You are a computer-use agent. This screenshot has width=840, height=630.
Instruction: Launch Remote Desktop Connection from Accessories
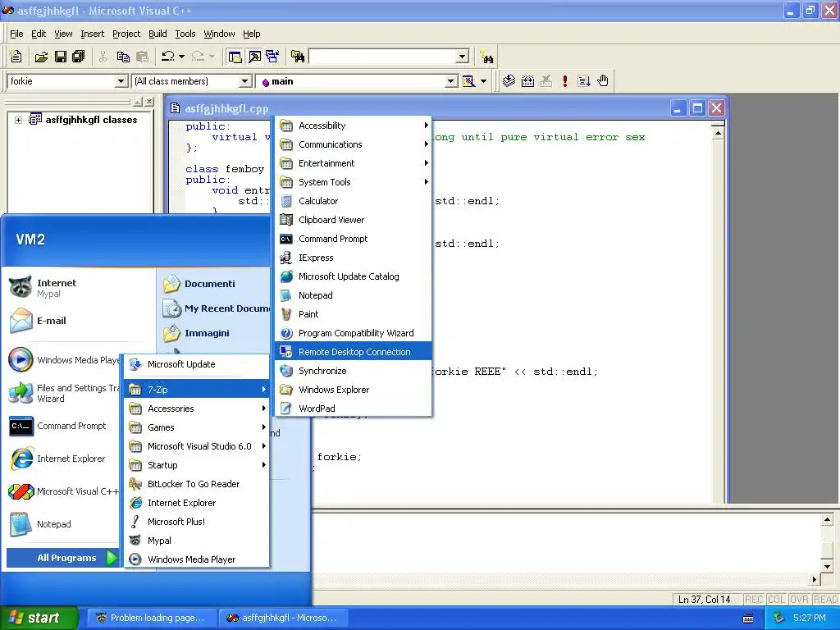pyautogui.click(x=353, y=352)
